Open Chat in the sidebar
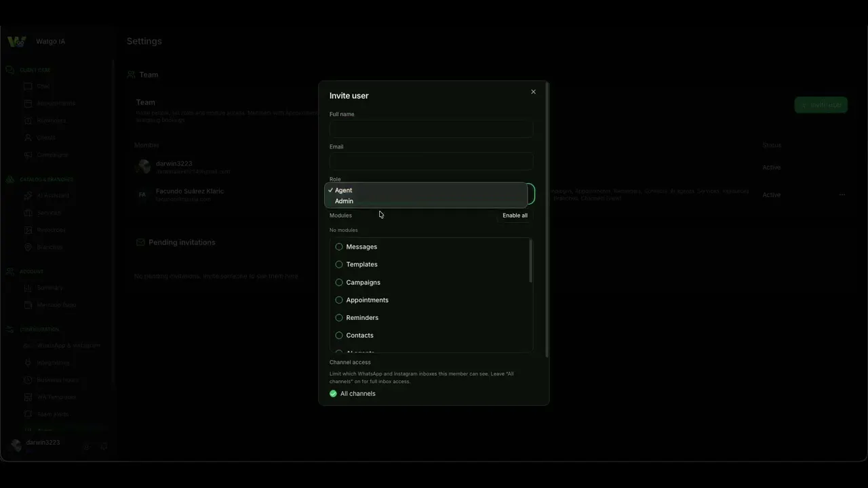 click(x=43, y=87)
